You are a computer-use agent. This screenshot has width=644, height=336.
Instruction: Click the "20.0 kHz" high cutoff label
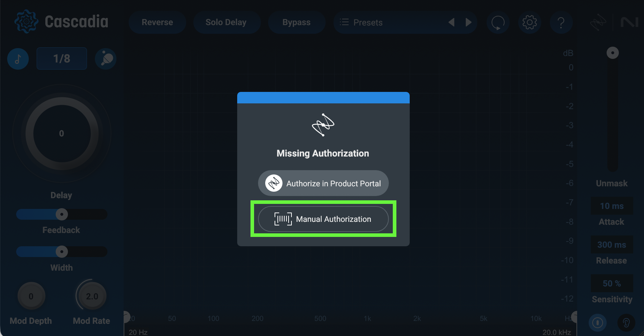[557, 332]
